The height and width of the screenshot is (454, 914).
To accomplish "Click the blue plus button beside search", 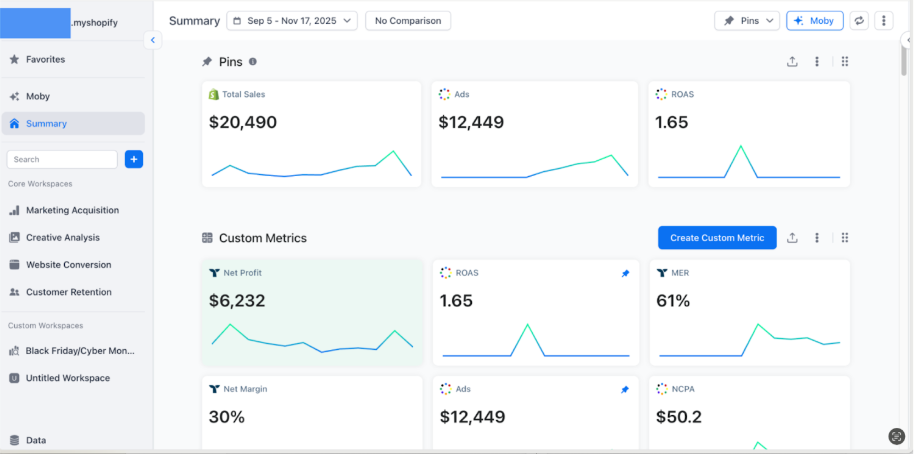I will tap(134, 159).
